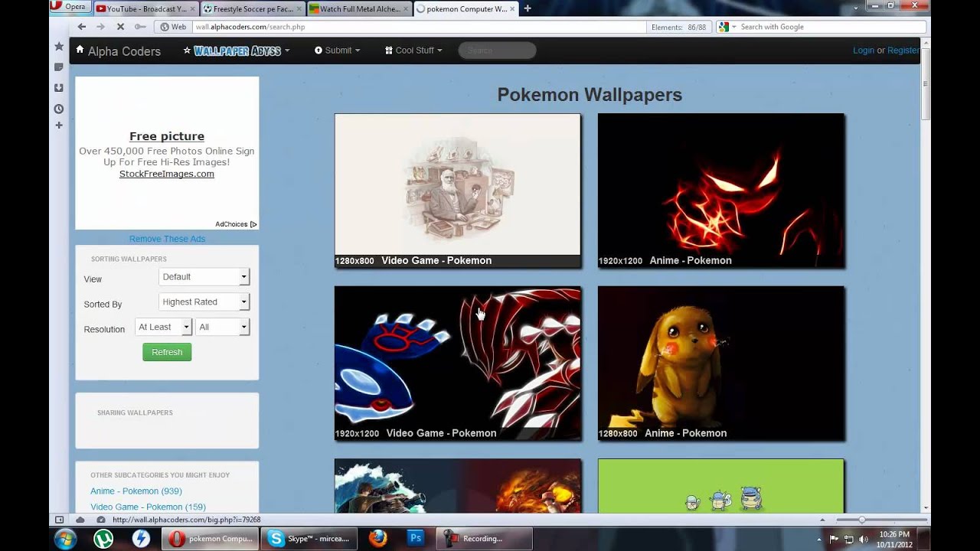The height and width of the screenshot is (551, 980).
Task: Open the Bookmarks star panel
Action: coord(59,47)
